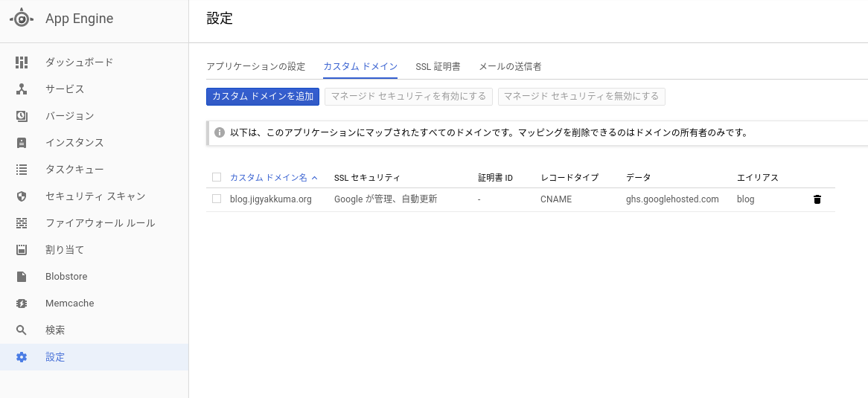Click the Security Scan shield icon

coord(22,196)
